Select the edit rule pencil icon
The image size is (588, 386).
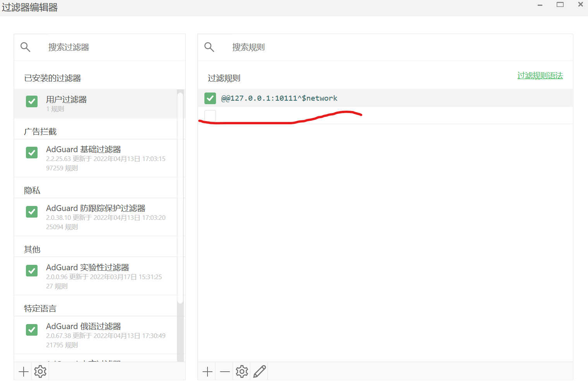259,371
